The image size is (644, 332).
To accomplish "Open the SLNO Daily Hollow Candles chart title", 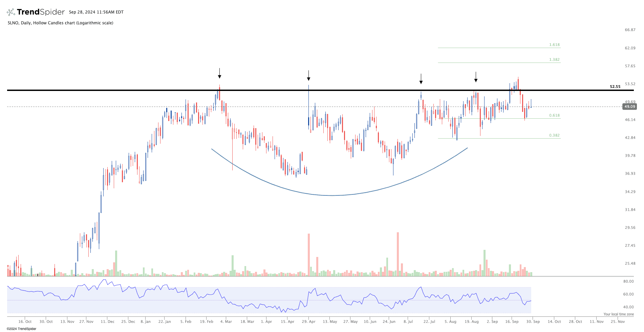I will click(60, 23).
